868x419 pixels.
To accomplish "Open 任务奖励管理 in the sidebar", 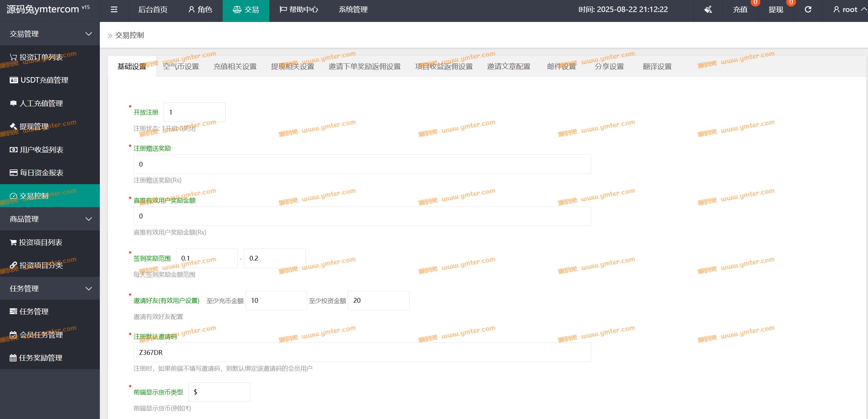I will (x=40, y=358).
